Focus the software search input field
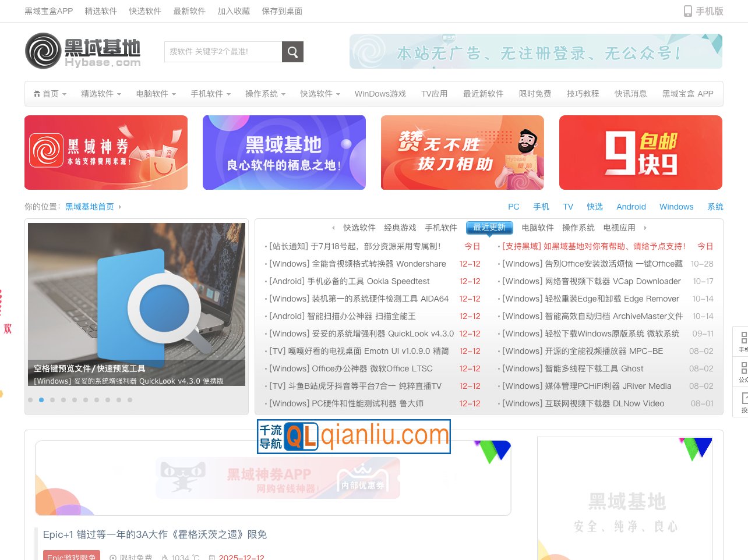Screen dimensions: 748x560 (223, 52)
